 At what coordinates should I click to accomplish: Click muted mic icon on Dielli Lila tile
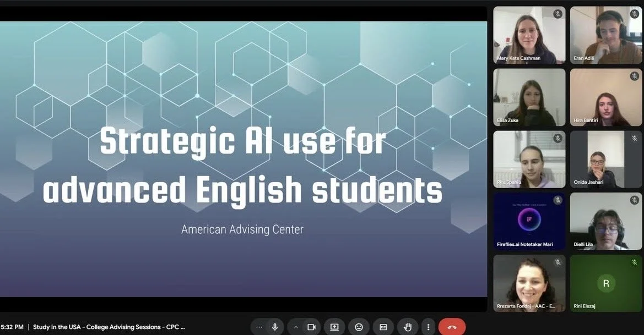634,200
